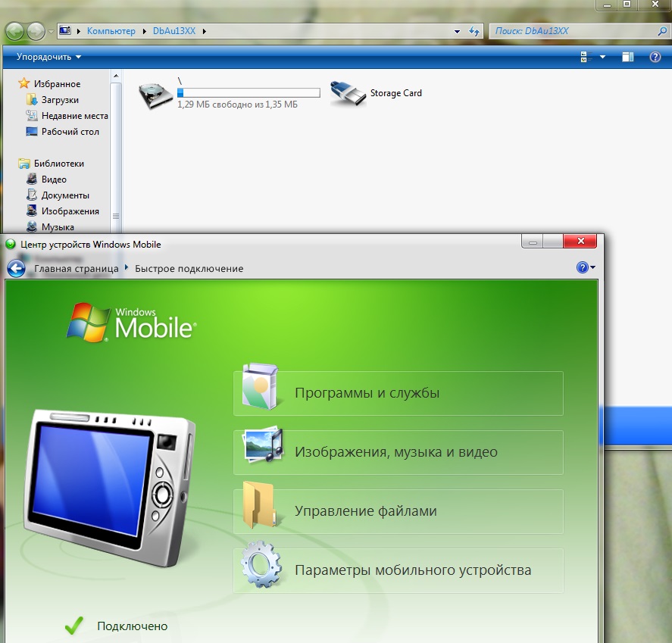Click the software box icon for Программы
Viewport: 672px width, 643px height.
pos(260,387)
